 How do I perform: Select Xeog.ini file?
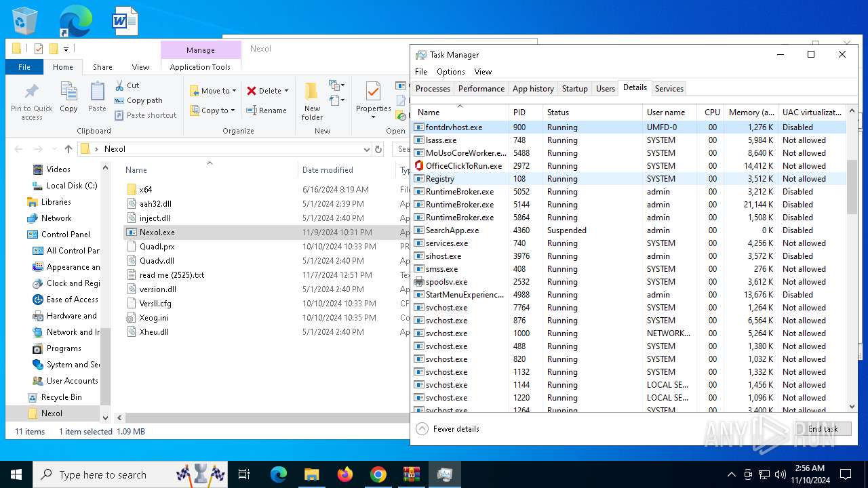coord(154,318)
